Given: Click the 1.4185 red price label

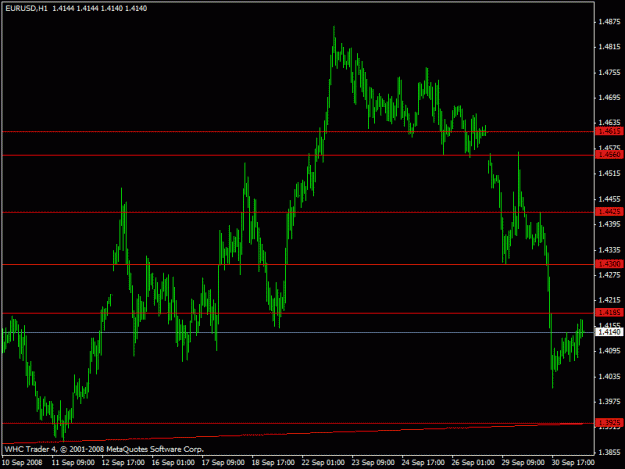Looking at the screenshot, I should coord(609,312).
